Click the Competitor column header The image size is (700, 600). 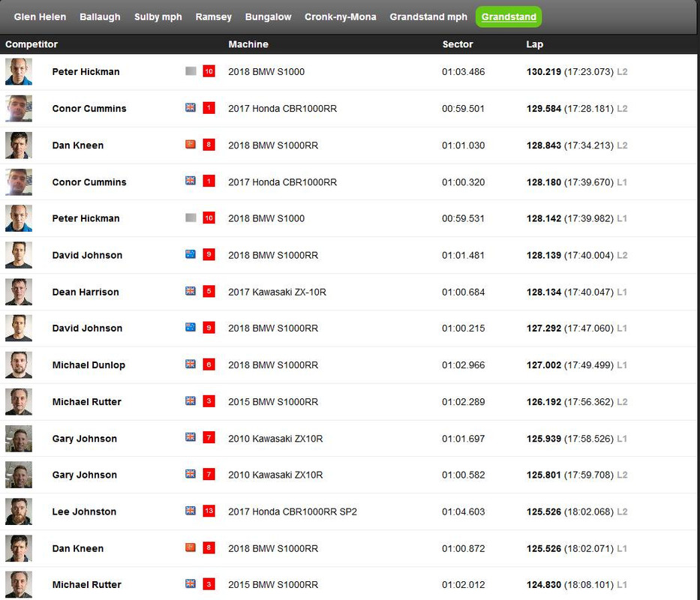pyautogui.click(x=32, y=44)
